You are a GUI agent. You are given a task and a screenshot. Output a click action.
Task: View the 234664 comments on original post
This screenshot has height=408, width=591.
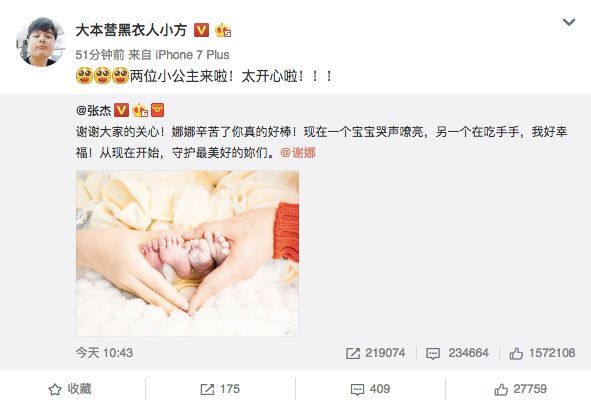(x=457, y=353)
